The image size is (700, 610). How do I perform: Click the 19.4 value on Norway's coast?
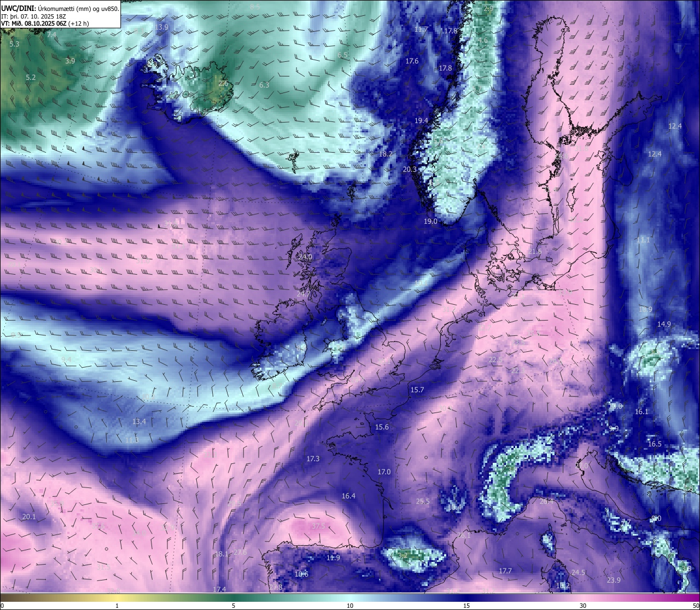point(421,120)
